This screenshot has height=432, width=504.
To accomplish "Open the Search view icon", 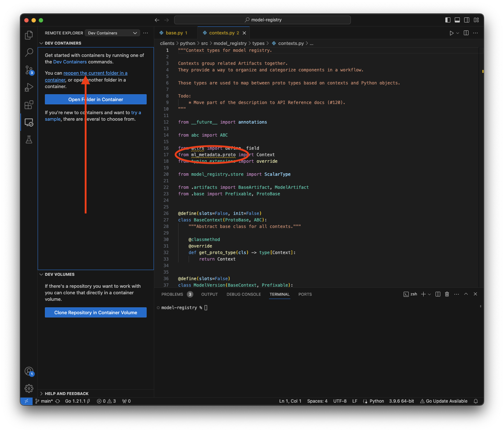I will [x=29, y=53].
